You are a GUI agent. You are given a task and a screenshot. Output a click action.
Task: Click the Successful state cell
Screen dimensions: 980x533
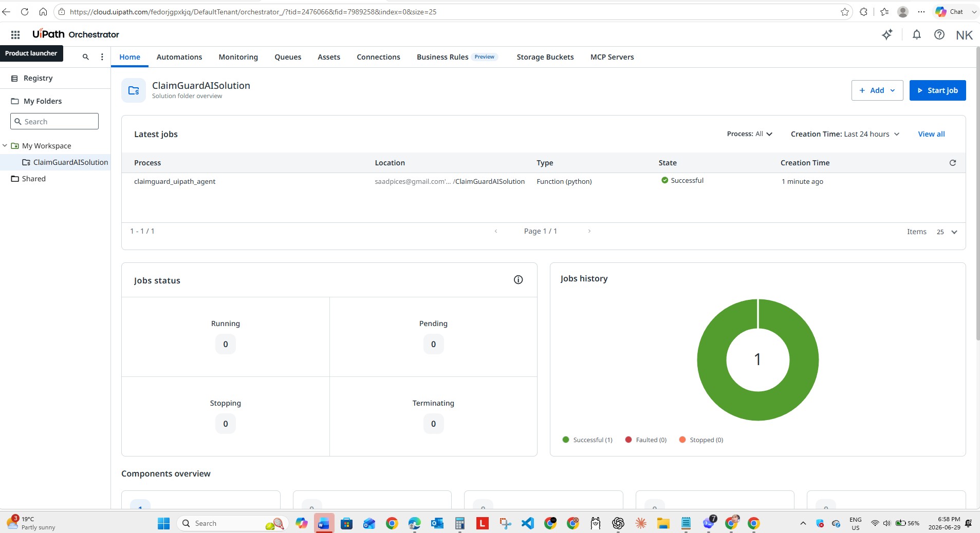tap(682, 180)
